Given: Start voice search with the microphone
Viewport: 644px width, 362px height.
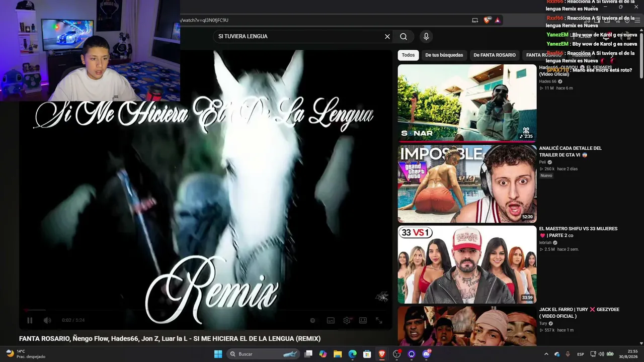Looking at the screenshot, I should (x=426, y=36).
